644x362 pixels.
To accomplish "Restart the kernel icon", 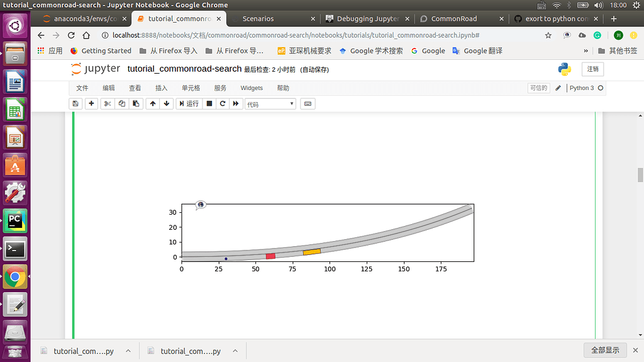I will tap(223, 104).
